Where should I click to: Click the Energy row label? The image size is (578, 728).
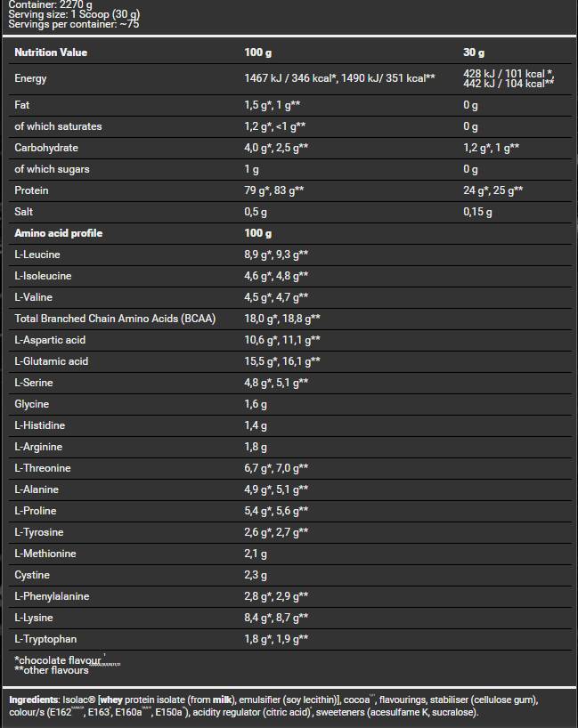coord(31,78)
